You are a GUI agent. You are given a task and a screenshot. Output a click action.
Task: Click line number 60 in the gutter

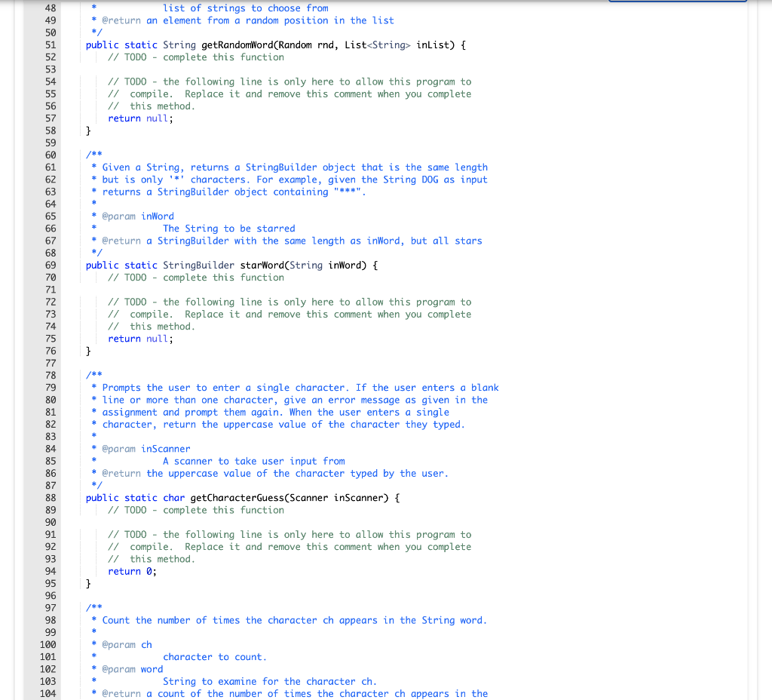51,155
